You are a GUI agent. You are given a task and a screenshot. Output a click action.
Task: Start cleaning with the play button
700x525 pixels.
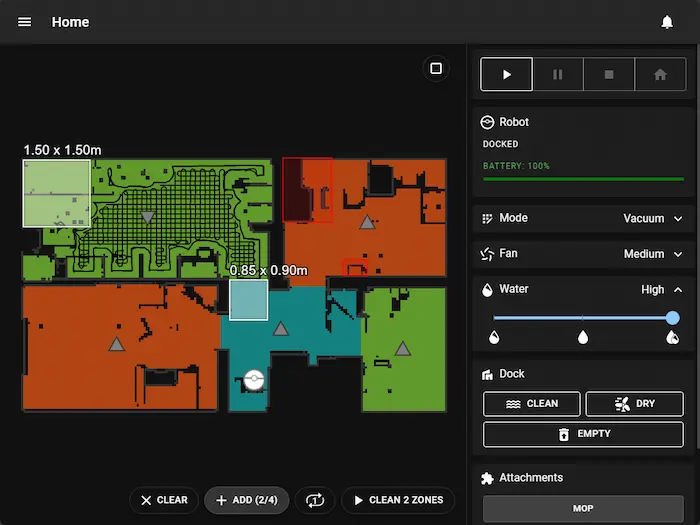tap(506, 74)
